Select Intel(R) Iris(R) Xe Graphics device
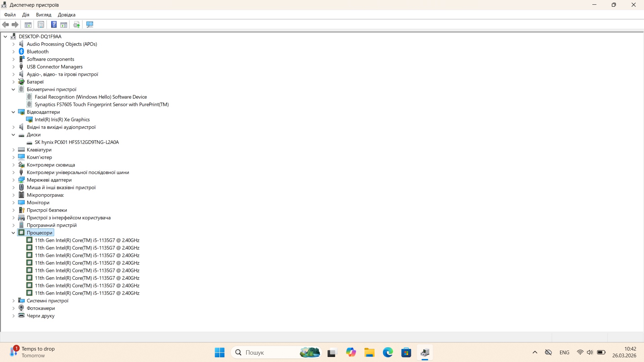 pos(62,120)
